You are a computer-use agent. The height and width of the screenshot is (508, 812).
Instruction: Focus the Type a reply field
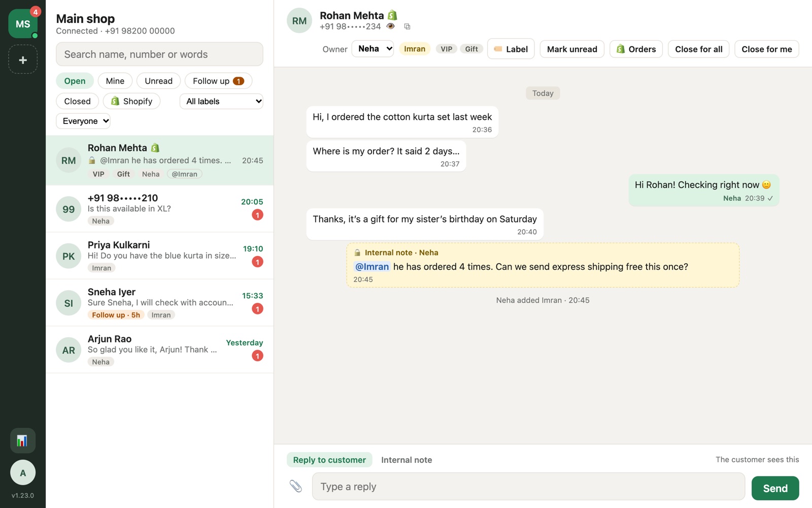tap(528, 487)
